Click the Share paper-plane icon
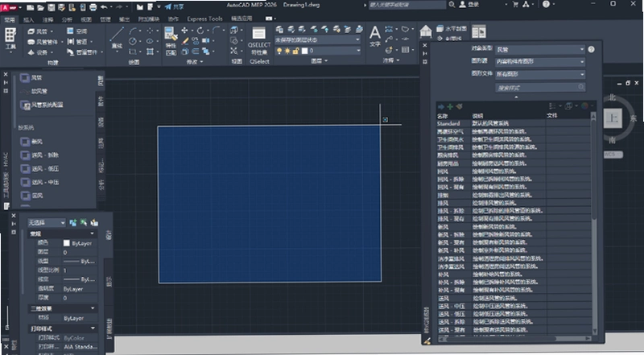 (168, 6)
